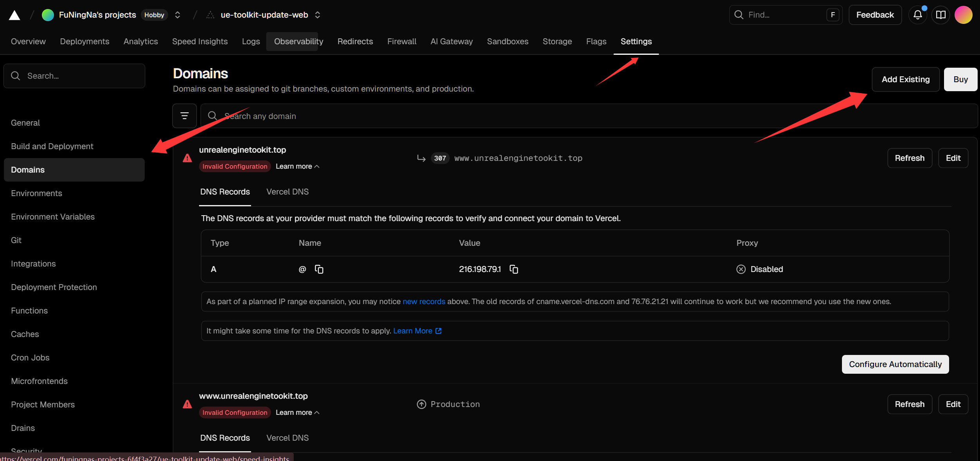Select the Settings tab

click(x=636, y=41)
